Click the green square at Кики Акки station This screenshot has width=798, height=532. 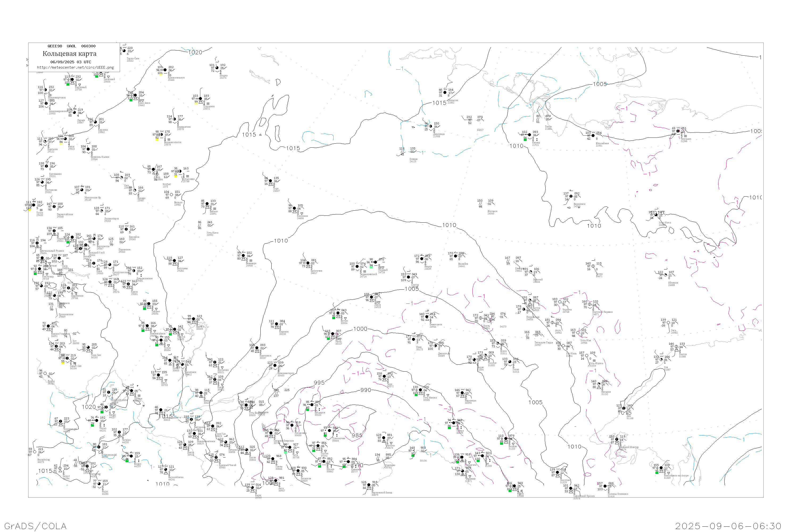coord(131,100)
